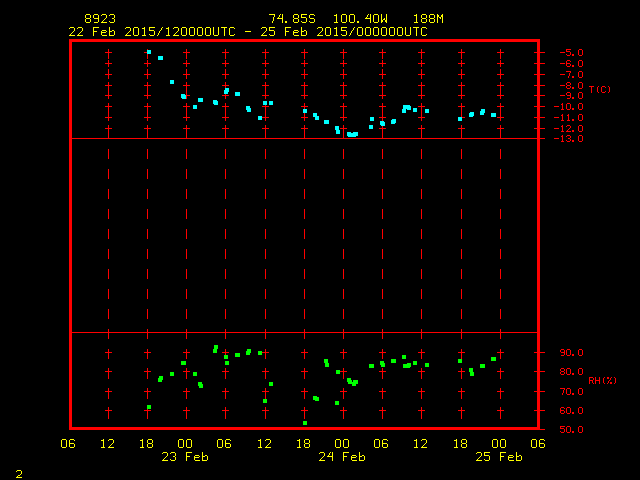Image resolution: width=640 pixels, height=480 pixels.
Task: Click the 00 hour label above 23 Feb
Action: click(185, 444)
